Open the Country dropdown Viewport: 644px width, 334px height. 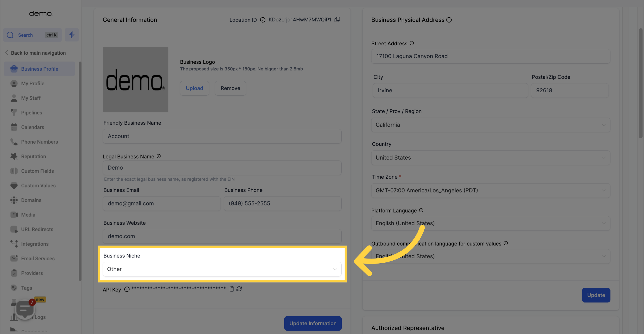pyautogui.click(x=491, y=158)
